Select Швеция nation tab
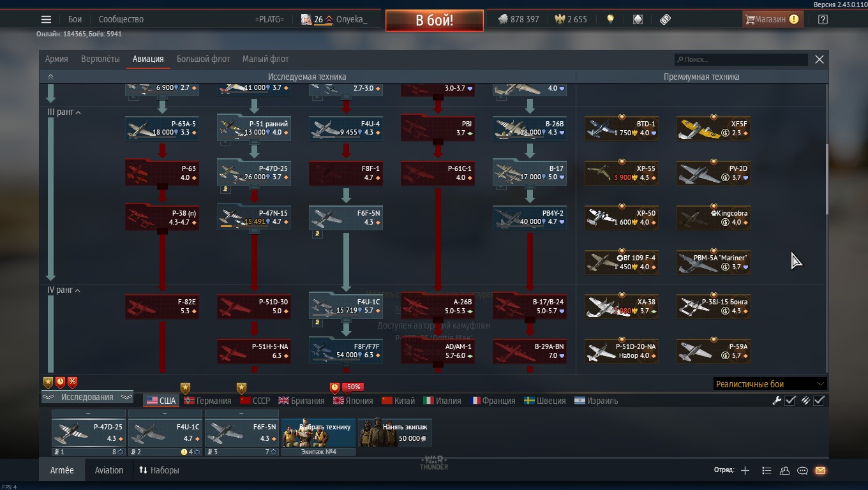This screenshot has width=868, height=490. coord(544,401)
